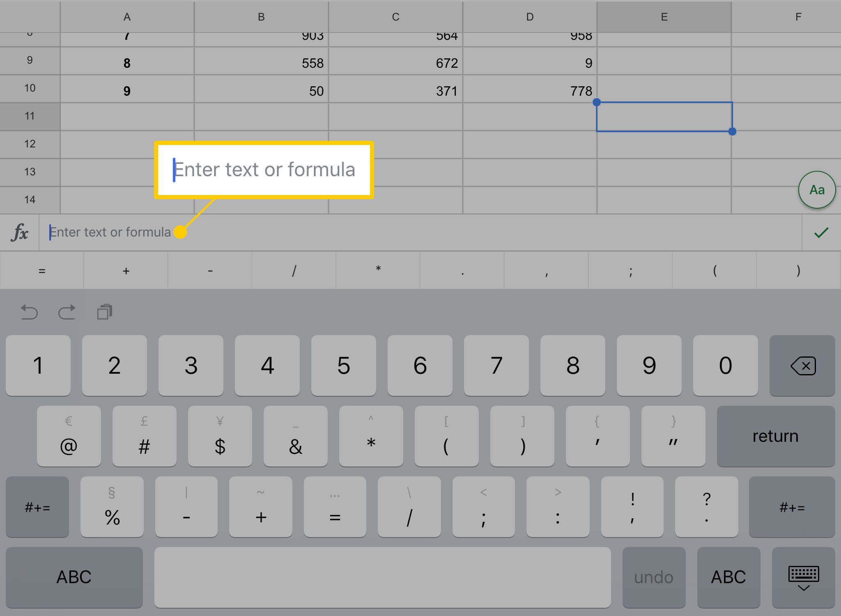Tap the space bar
The width and height of the screenshot is (841, 616).
tap(383, 577)
